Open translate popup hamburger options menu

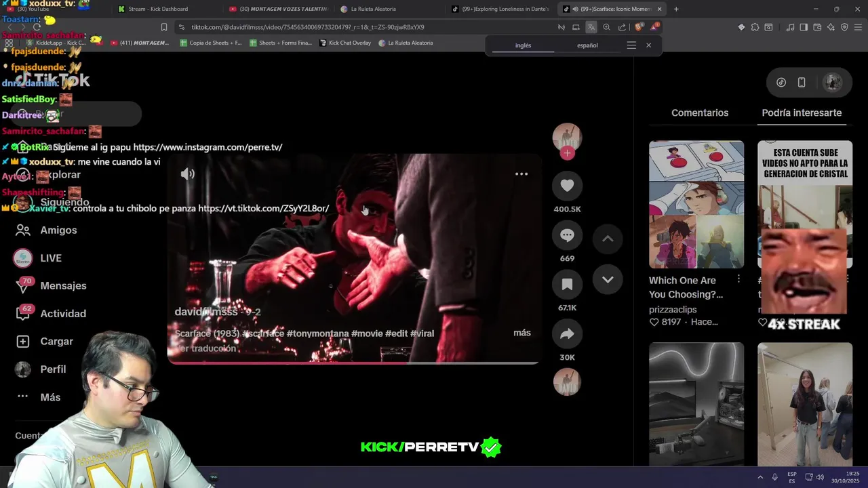[631, 45]
